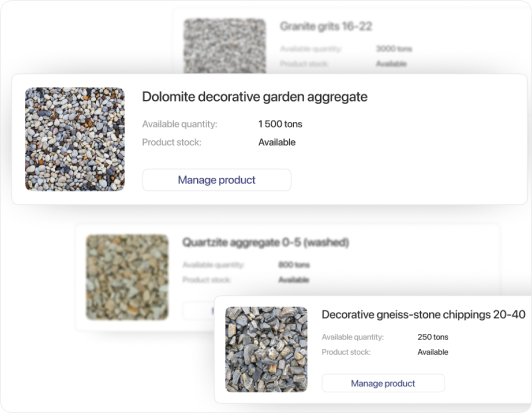Image resolution: width=532 pixels, height=413 pixels.
Task: Click the Granite grits 16-22 title
Action: click(x=326, y=26)
